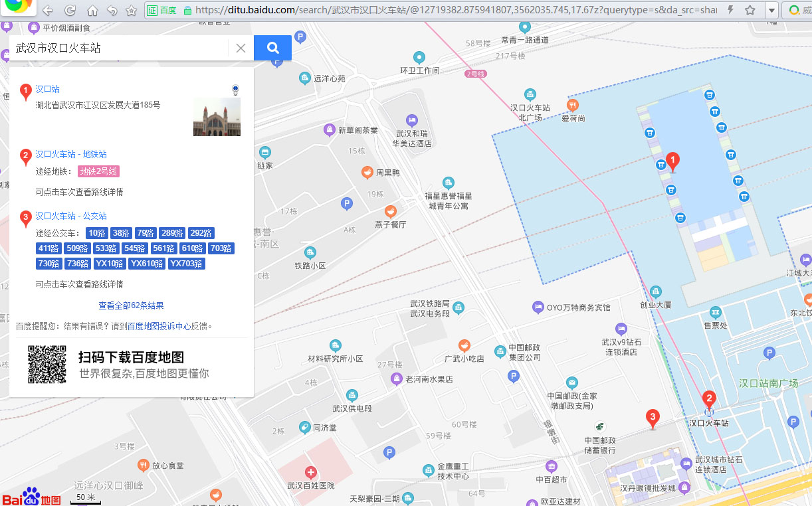Image resolution: width=812 pixels, height=506 pixels.
Task: Go back with the browser back arrow
Action: tap(48, 11)
